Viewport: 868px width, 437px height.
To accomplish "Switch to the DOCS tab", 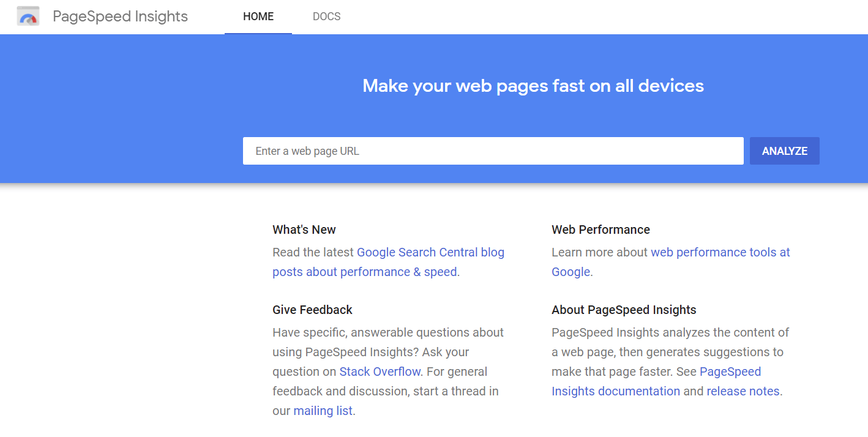I will [326, 17].
